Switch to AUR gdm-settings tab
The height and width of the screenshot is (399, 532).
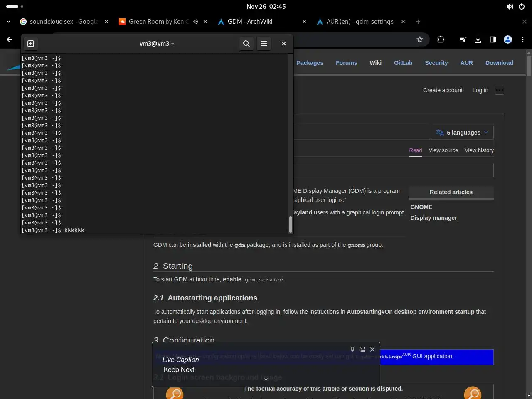coord(360,22)
